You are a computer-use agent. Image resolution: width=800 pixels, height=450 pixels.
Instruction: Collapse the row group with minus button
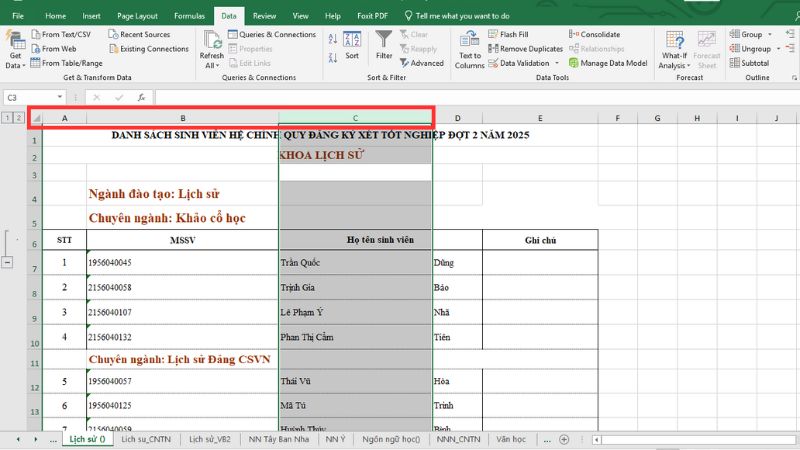coord(8,262)
